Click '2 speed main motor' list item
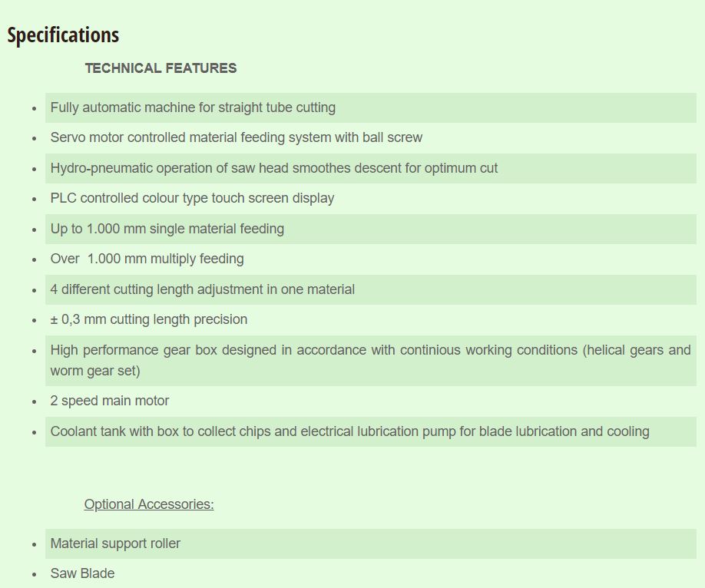 coord(110,401)
